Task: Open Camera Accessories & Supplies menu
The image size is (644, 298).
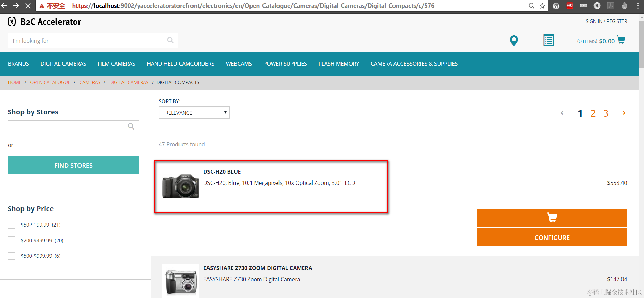Action: point(414,64)
